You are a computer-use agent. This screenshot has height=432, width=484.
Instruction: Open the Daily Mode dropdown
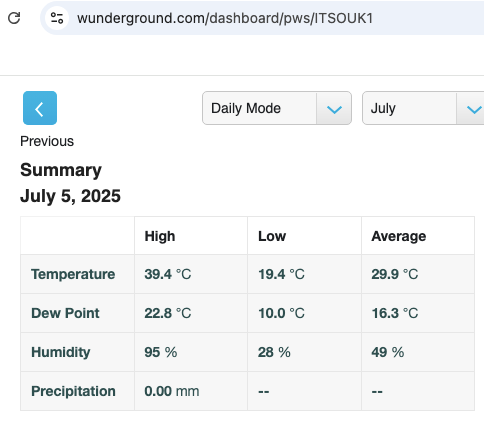pyautogui.click(x=277, y=108)
